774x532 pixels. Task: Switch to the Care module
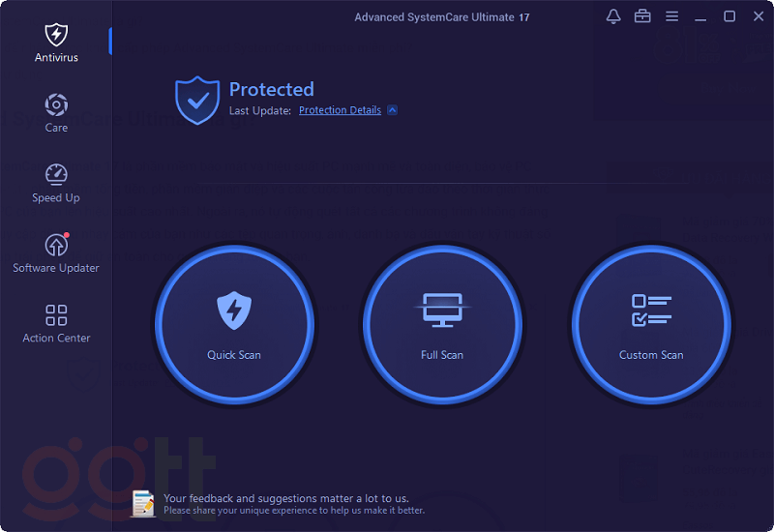[x=56, y=112]
